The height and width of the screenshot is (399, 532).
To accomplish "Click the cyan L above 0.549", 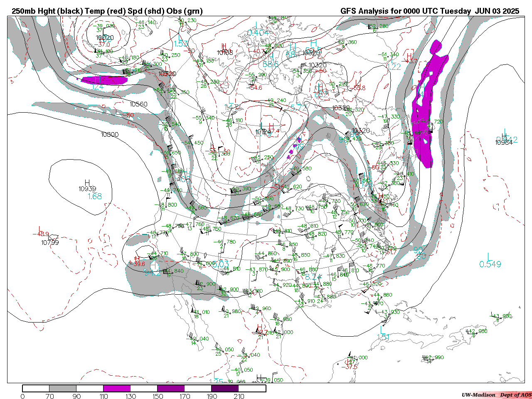I will click(490, 256).
